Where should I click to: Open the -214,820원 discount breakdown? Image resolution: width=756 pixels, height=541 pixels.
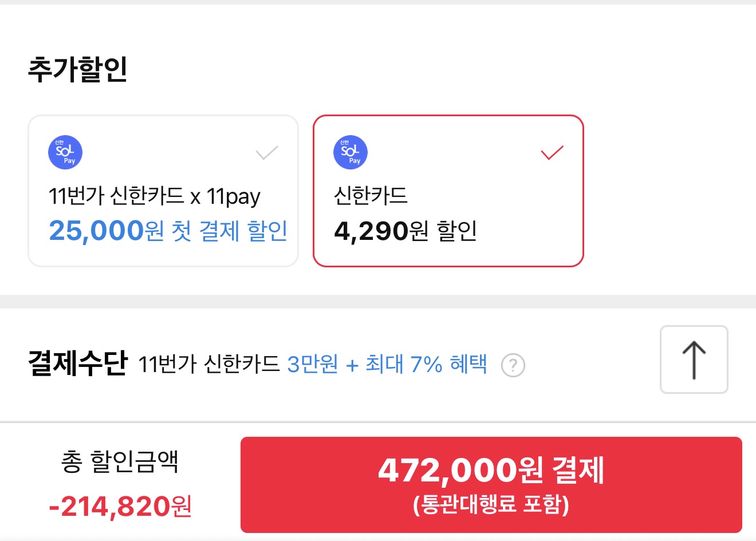[x=120, y=506]
